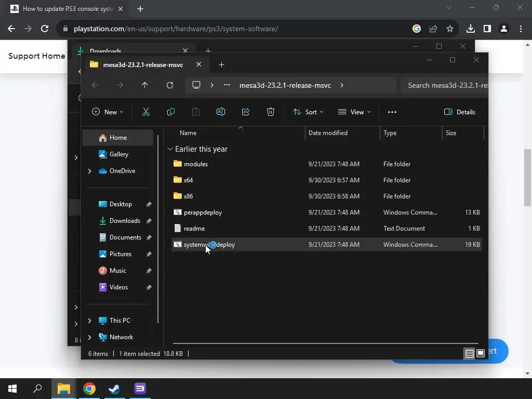The height and width of the screenshot is (399, 532).
Task: Click the Cut scissors icon in Explorer toolbar
Action: coord(146,112)
